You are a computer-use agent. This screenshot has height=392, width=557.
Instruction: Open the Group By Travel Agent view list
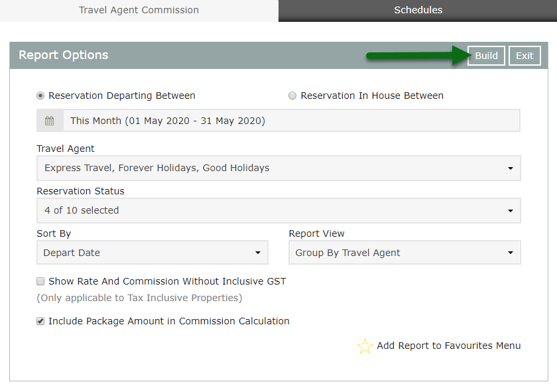pyautogui.click(x=404, y=253)
